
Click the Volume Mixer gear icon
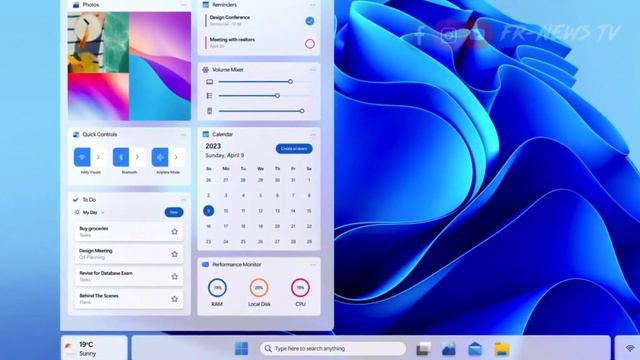(205, 70)
